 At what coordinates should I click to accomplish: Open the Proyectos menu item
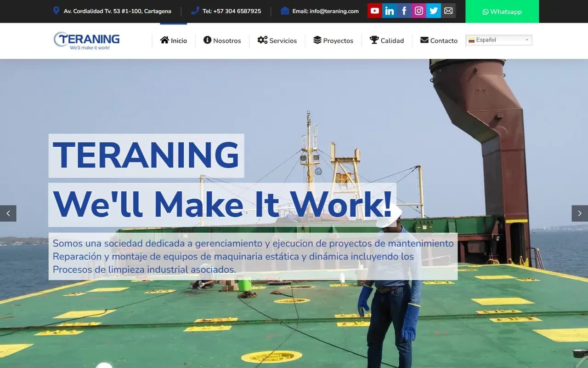333,40
